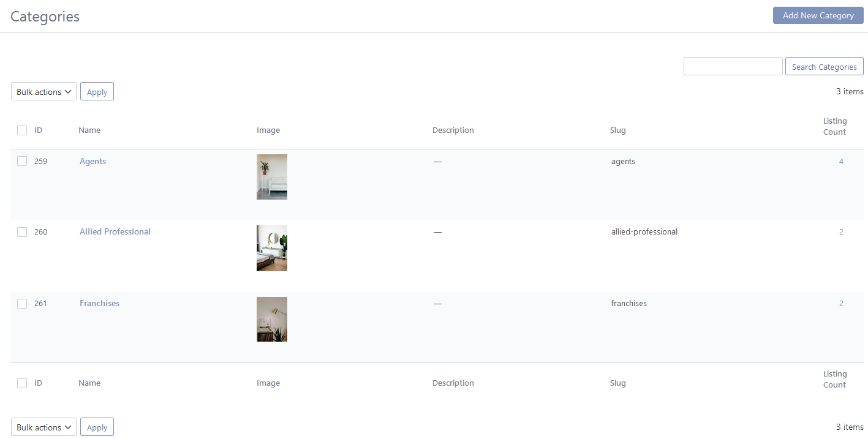Click the top Apply button
Image resolution: width=868 pixels, height=439 pixels.
click(x=97, y=92)
